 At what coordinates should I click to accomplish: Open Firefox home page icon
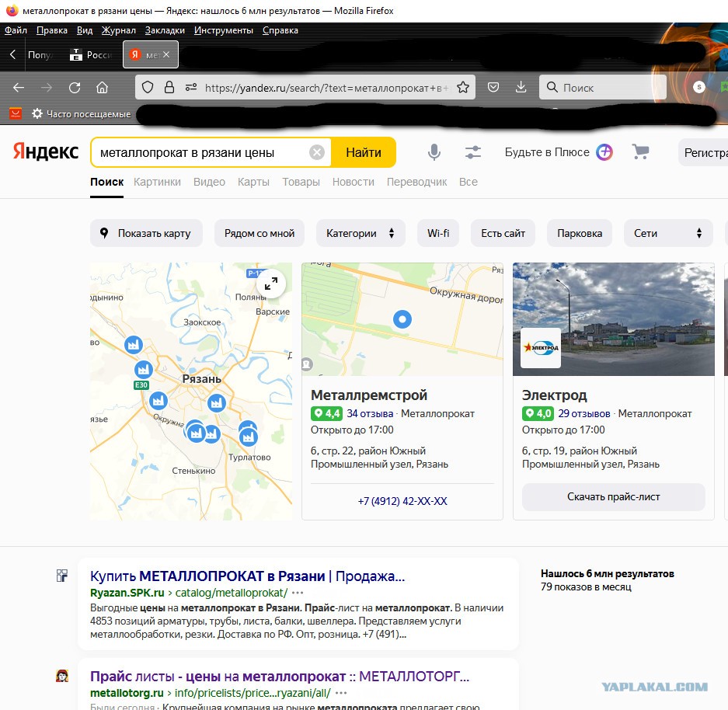pyautogui.click(x=102, y=87)
